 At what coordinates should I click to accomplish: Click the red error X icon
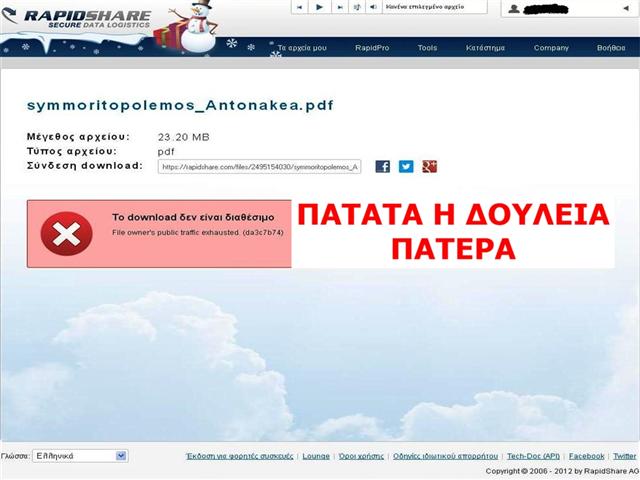66,234
